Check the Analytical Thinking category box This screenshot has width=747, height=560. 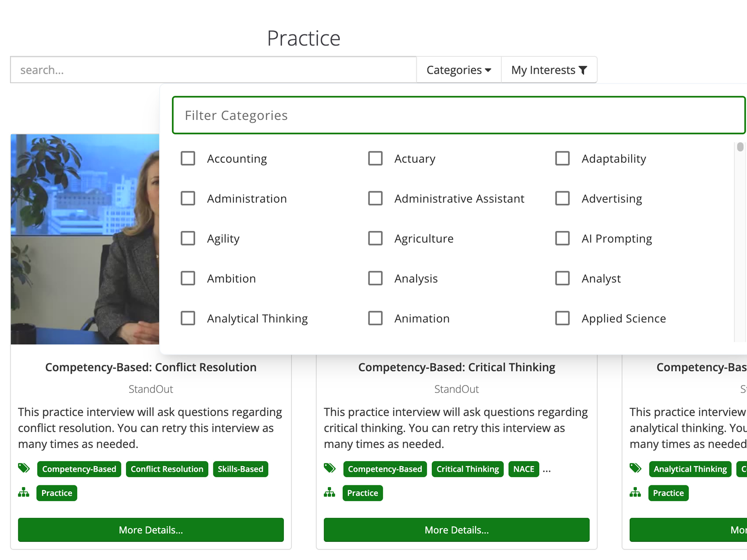pos(188,318)
